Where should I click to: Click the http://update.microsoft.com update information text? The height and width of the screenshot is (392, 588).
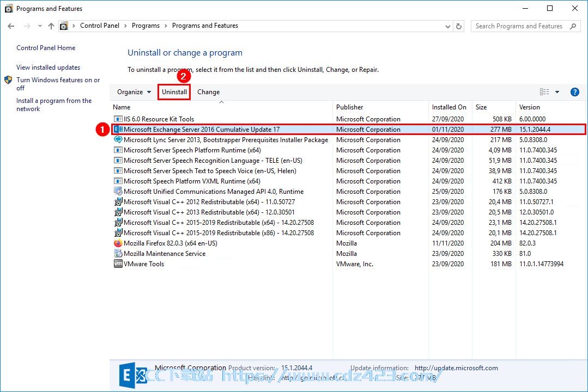coord(456,368)
